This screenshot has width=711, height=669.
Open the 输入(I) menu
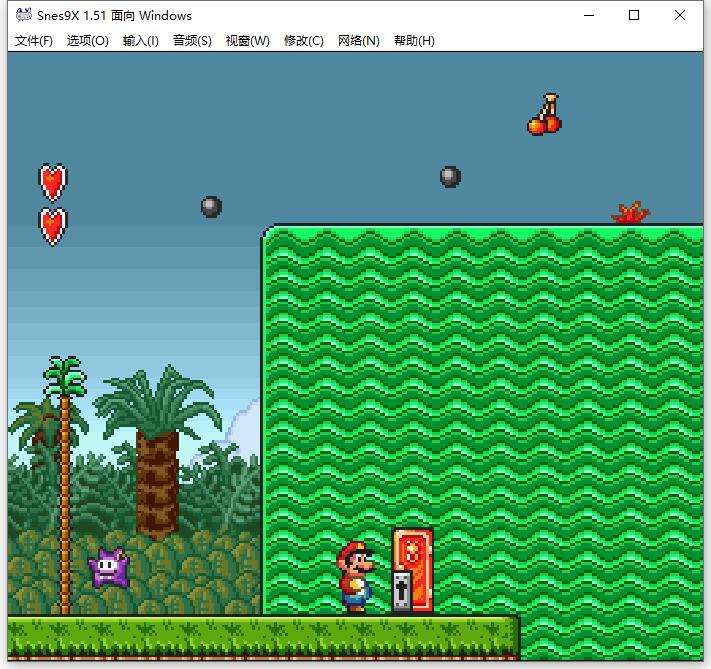pyautogui.click(x=141, y=41)
